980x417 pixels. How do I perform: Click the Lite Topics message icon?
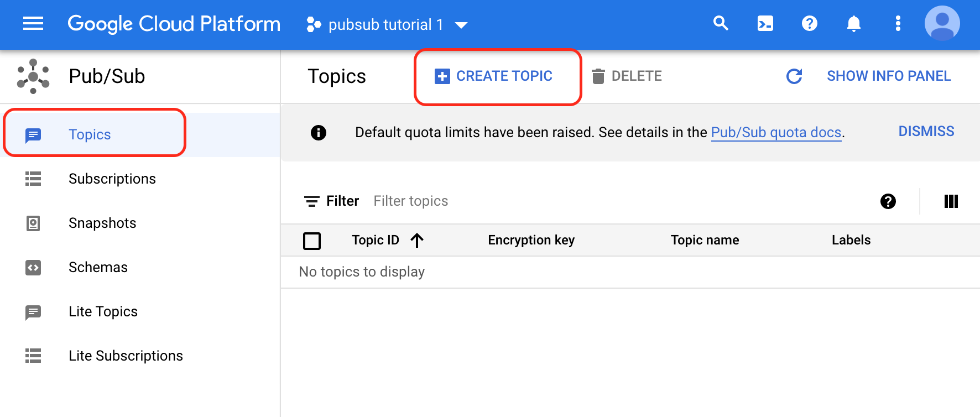33,312
